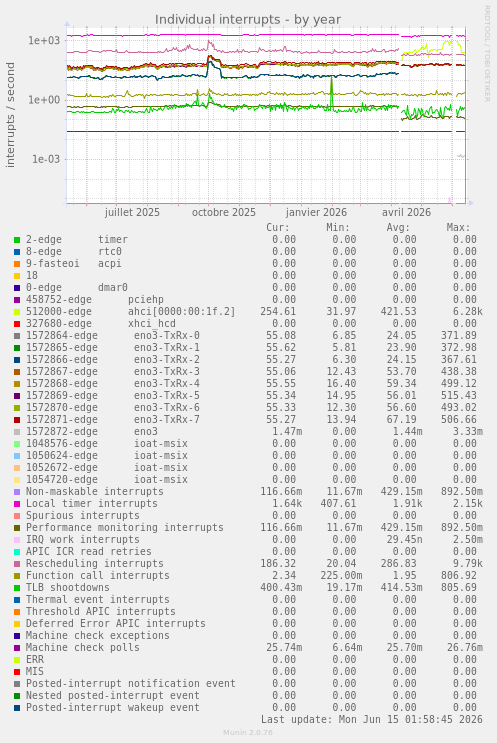Click the 'octobre 2025' axis label
497x743 pixels.
click(224, 212)
